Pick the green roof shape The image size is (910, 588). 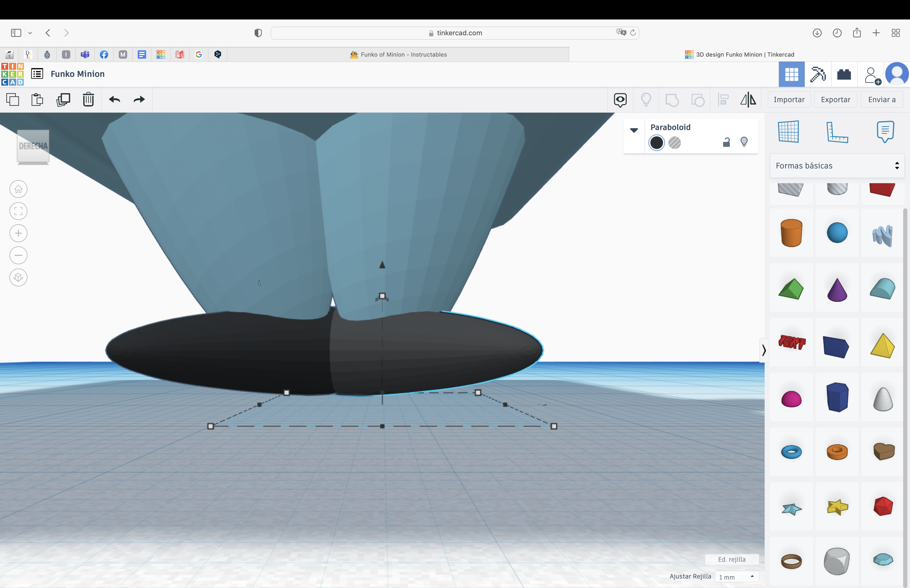point(791,289)
